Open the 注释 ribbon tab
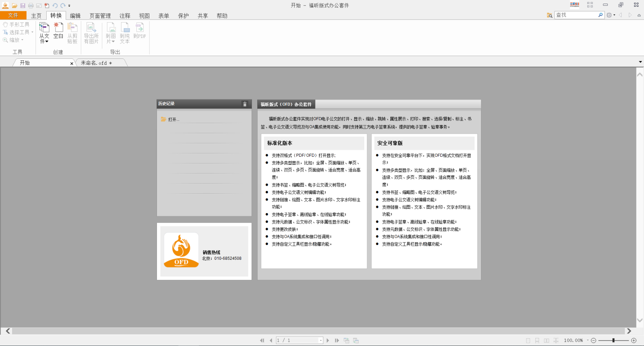 click(x=125, y=16)
